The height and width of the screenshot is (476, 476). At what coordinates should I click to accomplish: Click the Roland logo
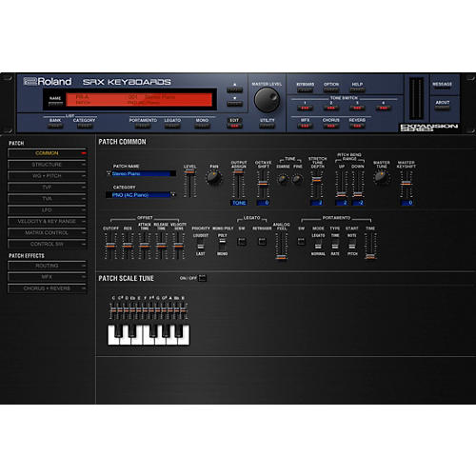48,82
